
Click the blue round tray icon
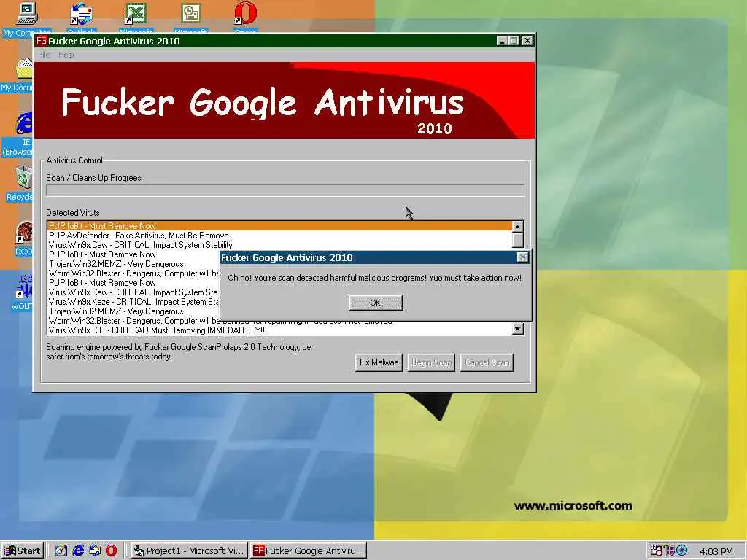pos(682,551)
